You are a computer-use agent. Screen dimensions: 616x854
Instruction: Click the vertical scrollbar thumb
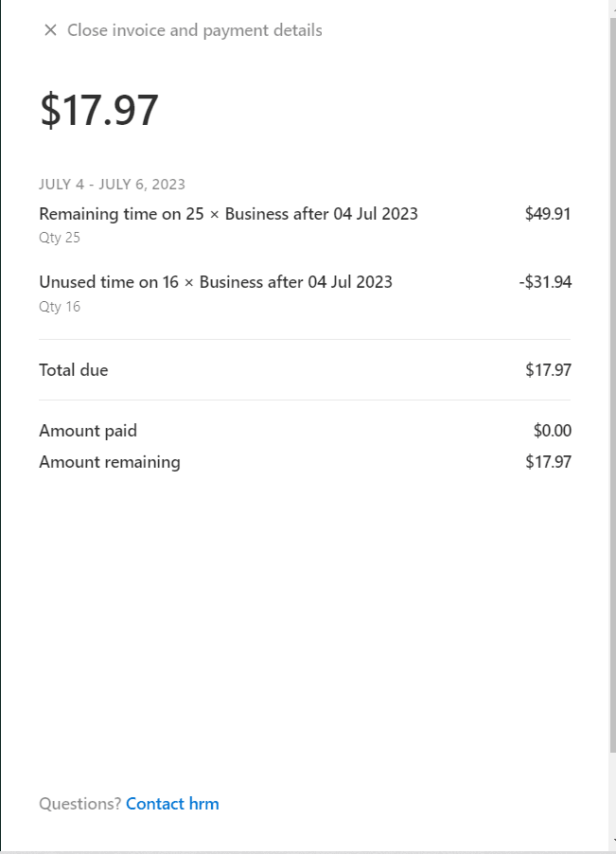click(x=612, y=379)
